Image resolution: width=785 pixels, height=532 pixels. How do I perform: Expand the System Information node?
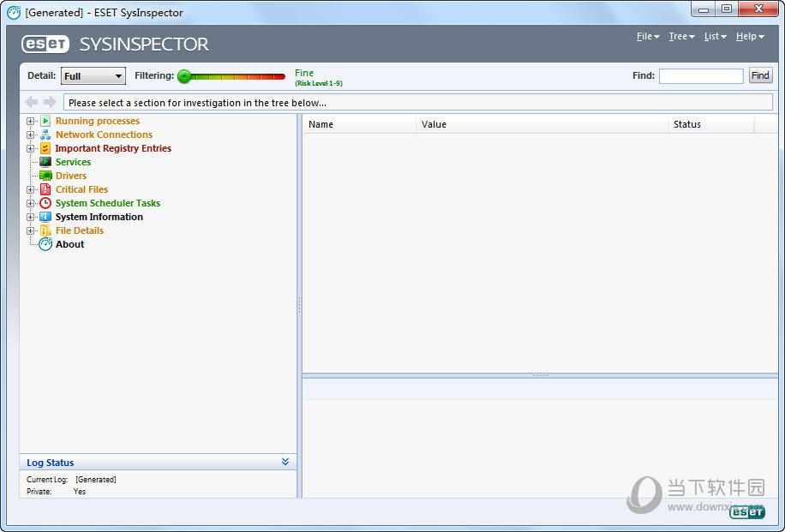(31, 218)
